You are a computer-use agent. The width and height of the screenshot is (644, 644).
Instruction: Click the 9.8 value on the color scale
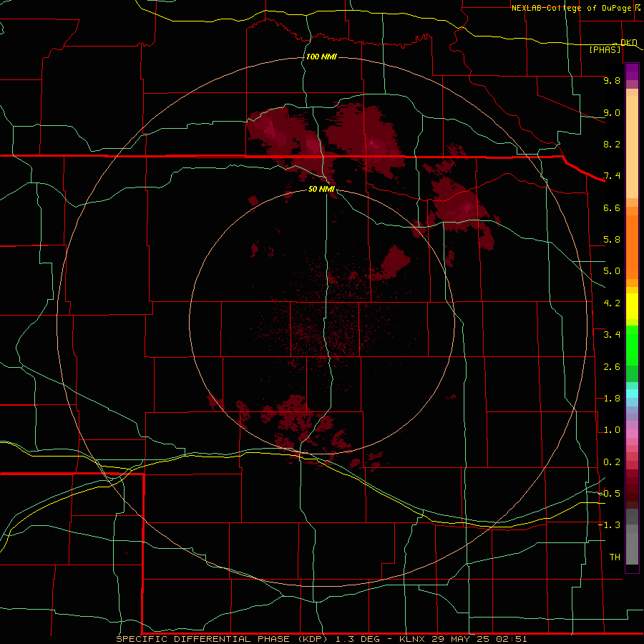coord(612,80)
